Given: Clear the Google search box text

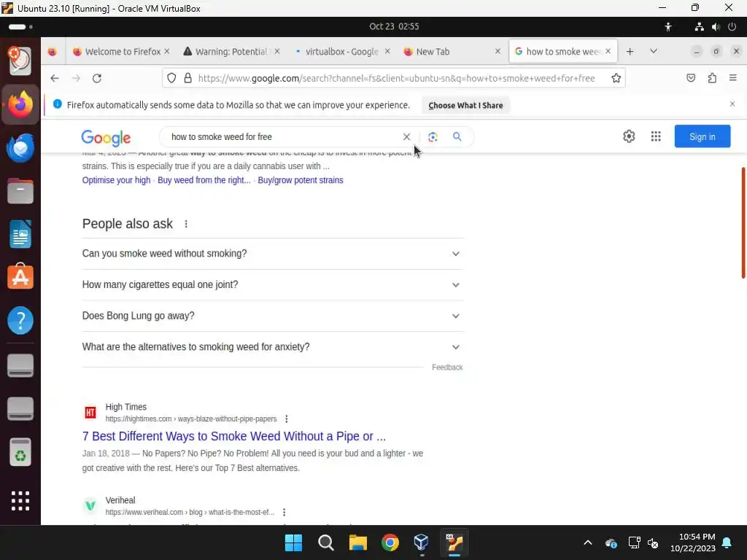Looking at the screenshot, I should (x=406, y=136).
